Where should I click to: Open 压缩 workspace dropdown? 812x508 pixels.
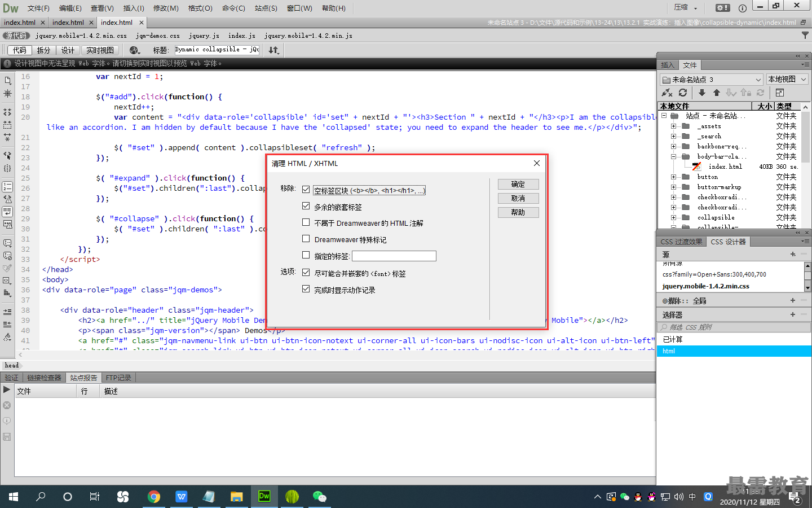(x=686, y=8)
